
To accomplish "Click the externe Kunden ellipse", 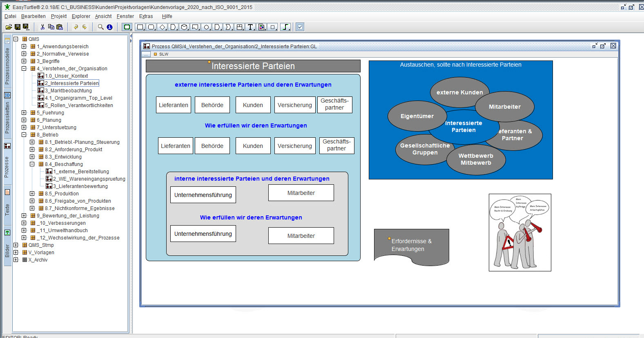I will (459, 92).
